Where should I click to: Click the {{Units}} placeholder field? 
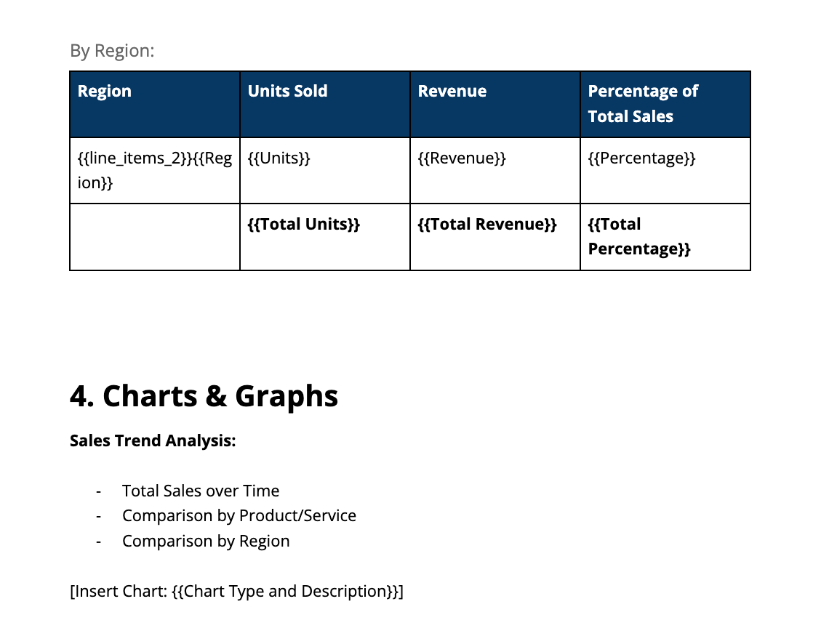pyautogui.click(x=279, y=158)
